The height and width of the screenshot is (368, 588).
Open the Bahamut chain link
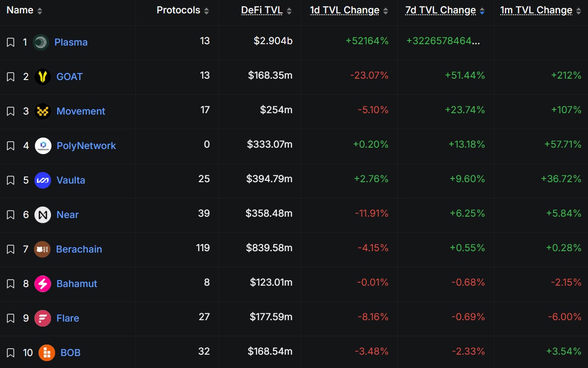click(77, 284)
